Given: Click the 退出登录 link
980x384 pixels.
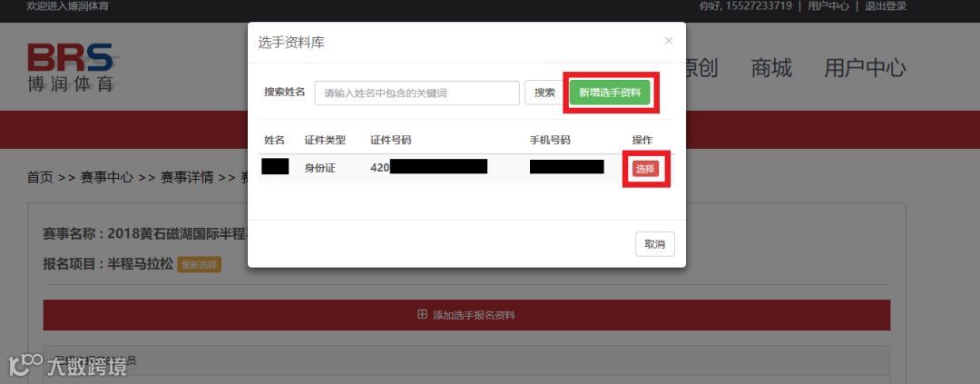Looking at the screenshot, I should [886, 6].
